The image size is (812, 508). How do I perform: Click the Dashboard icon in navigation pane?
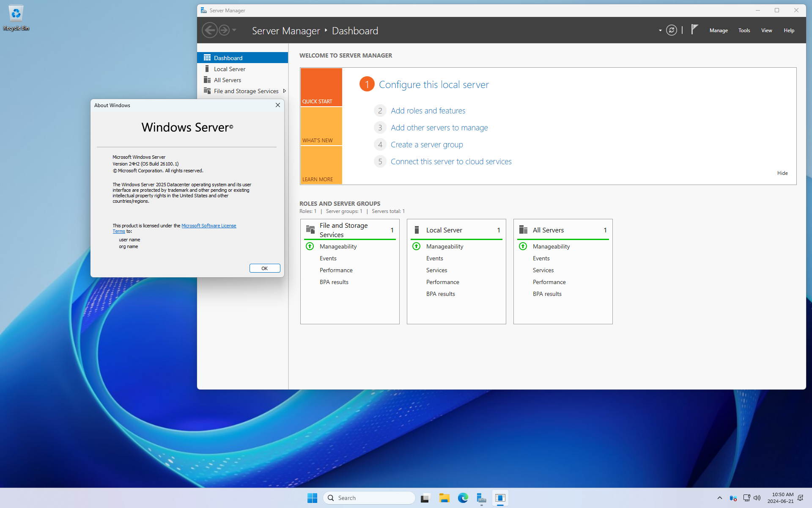[207, 58]
